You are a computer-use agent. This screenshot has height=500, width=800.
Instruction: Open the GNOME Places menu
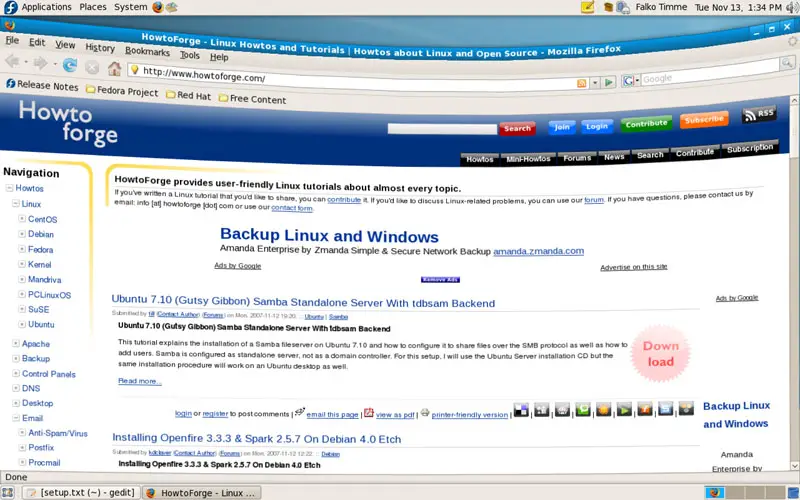coord(93,7)
